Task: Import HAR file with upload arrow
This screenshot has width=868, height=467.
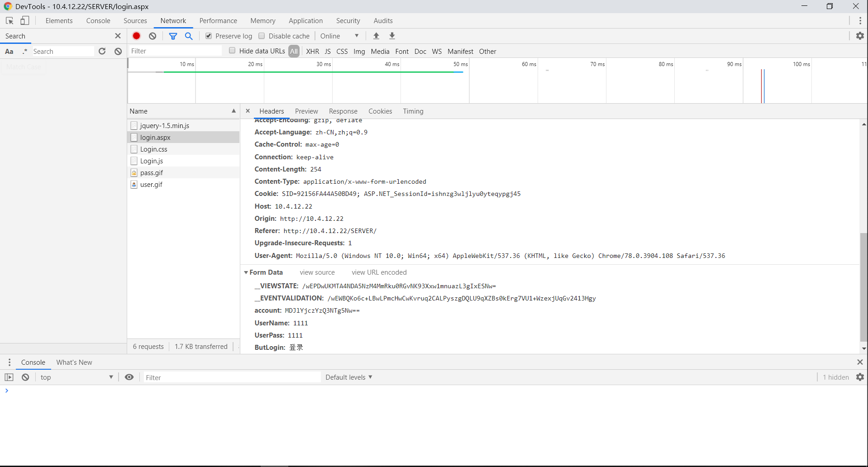Action: [376, 36]
